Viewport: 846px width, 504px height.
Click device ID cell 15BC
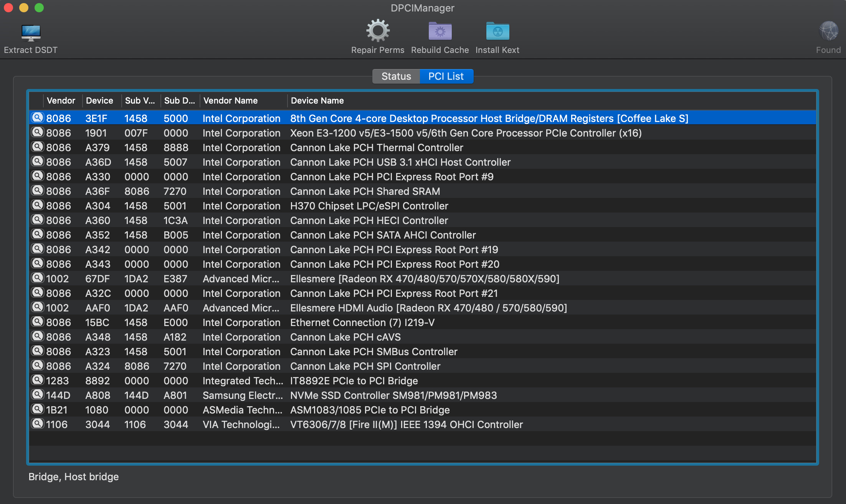click(97, 323)
